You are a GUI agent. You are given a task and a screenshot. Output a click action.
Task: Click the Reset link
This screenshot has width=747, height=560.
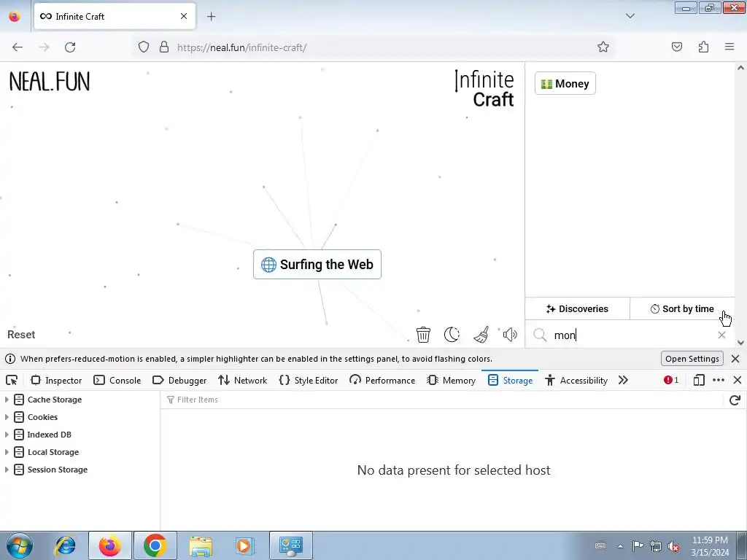click(21, 334)
